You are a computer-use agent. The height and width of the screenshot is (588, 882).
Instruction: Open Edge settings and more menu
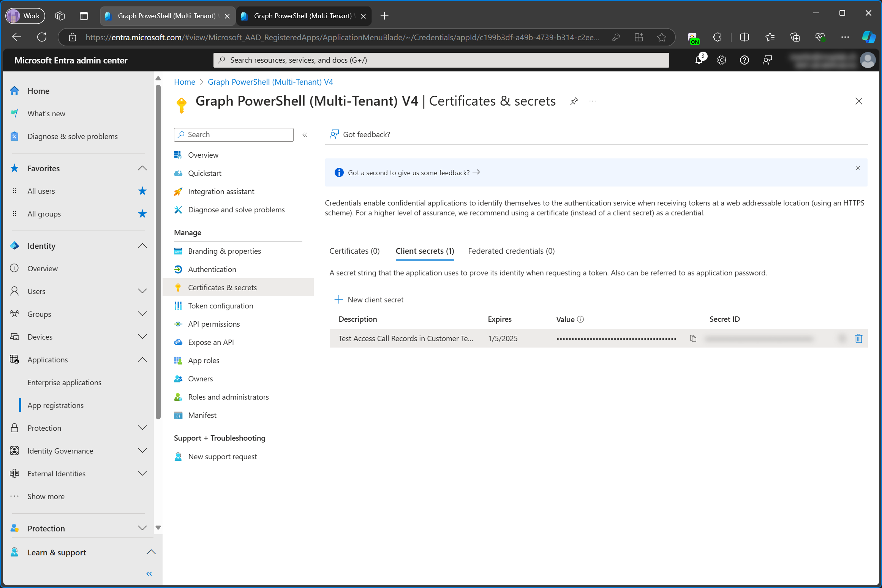click(845, 37)
